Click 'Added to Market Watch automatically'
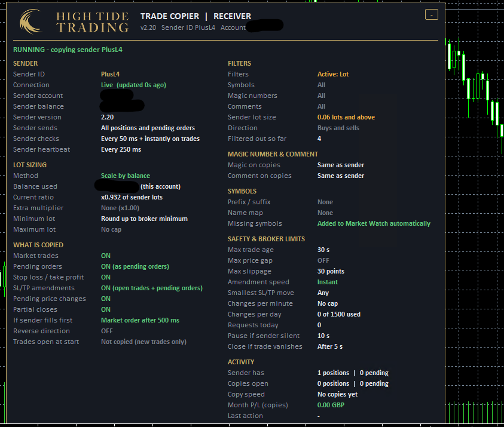Screen dimensions: 504x427 point(374,224)
